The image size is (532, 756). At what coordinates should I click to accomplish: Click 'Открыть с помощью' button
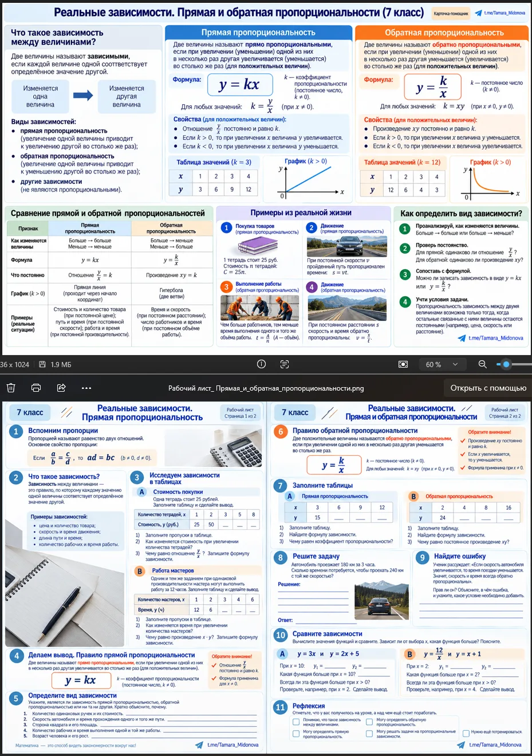click(x=488, y=388)
